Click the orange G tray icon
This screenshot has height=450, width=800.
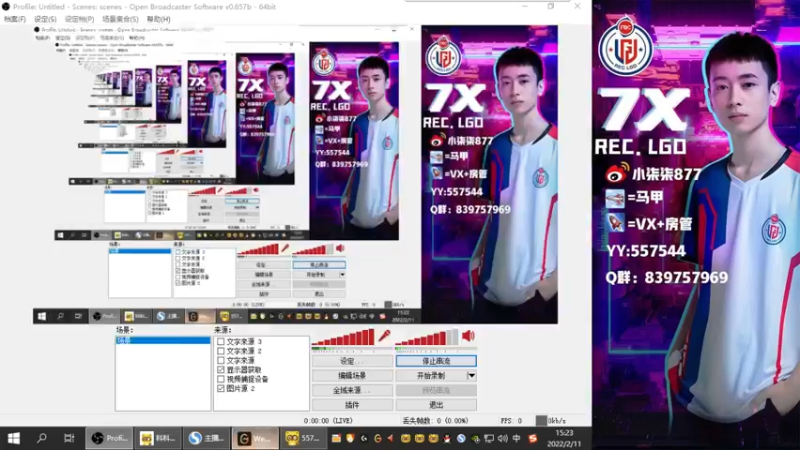[x=378, y=438]
